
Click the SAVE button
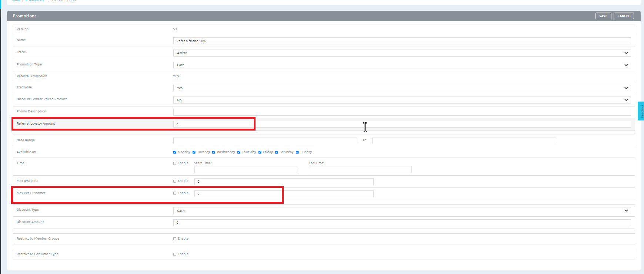(603, 16)
